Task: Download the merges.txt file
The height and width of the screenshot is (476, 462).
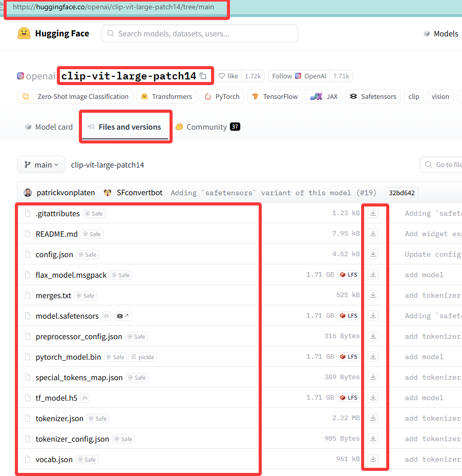Action: [x=373, y=295]
